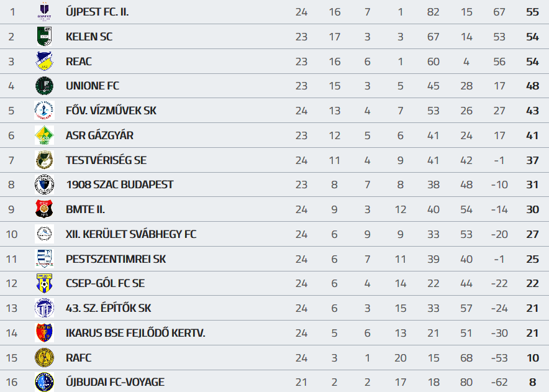The height and width of the screenshot is (392, 549).
Task: Click the BMTE II. team badge
Action: [44, 209]
